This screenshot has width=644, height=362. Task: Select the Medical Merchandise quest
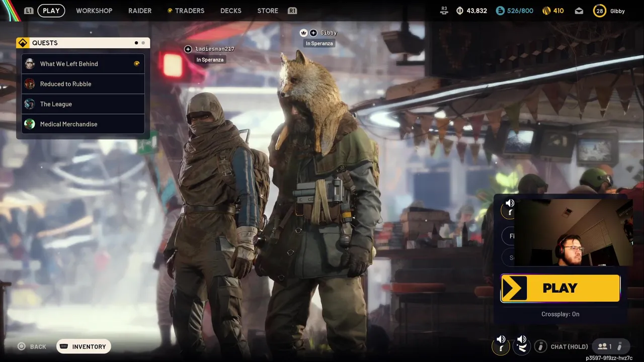pyautogui.click(x=83, y=124)
